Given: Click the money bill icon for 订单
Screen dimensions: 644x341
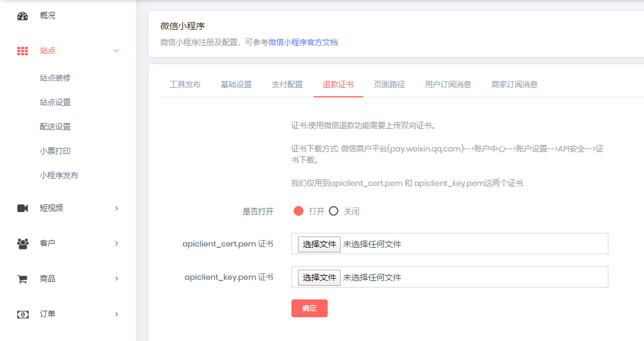Looking at the screenshot, I should [x=23, y=314].
